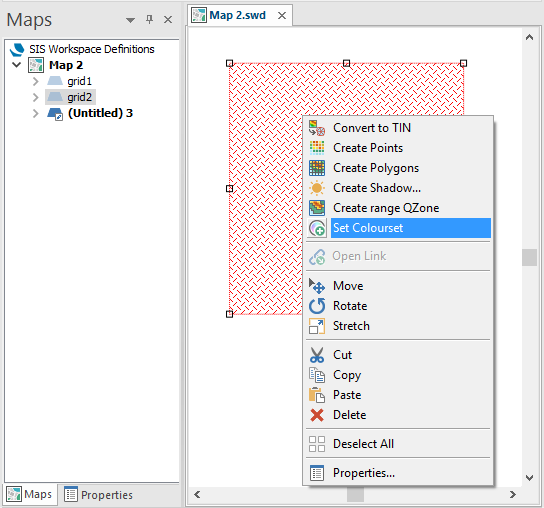This screenshot has width=544, height=508.
Task: Click the red Delete cross icon
Action: 317,415
